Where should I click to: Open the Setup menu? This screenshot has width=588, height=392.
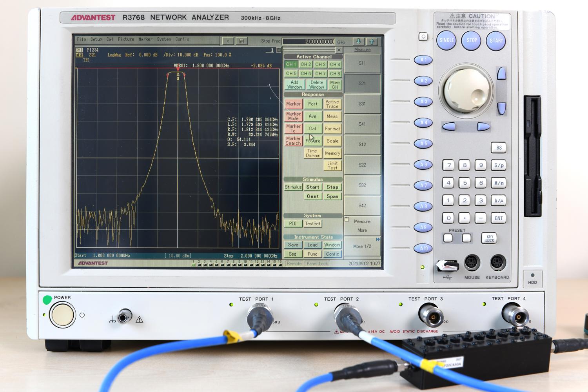click(96, 39)
